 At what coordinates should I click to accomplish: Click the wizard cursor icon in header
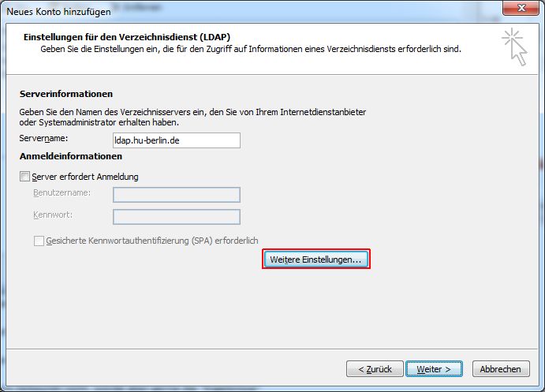pyautogui.click(x=513, y=46)
